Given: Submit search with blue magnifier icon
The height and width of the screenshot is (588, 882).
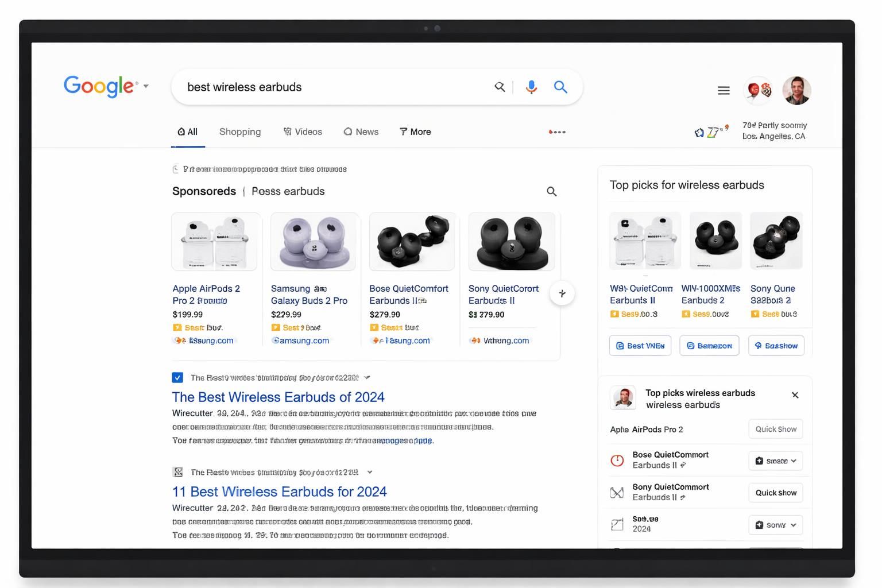Looking at the screenshot, I should (560, 87).
